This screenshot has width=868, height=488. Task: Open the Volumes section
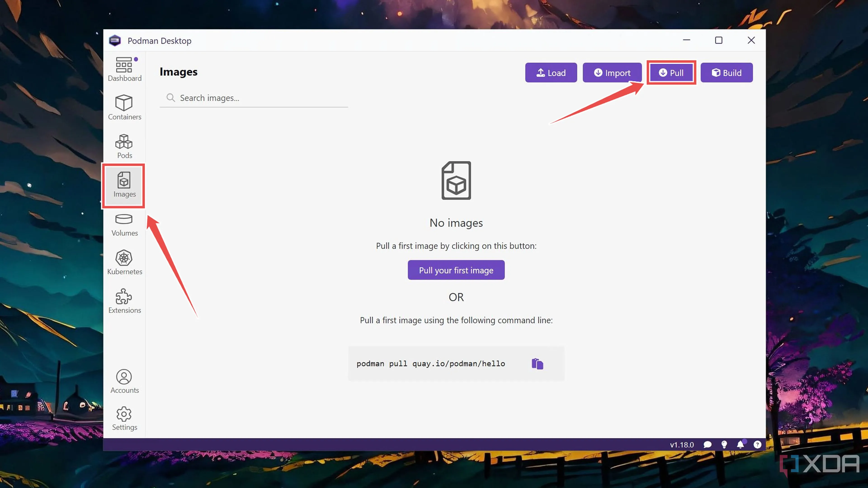(124, 225)
